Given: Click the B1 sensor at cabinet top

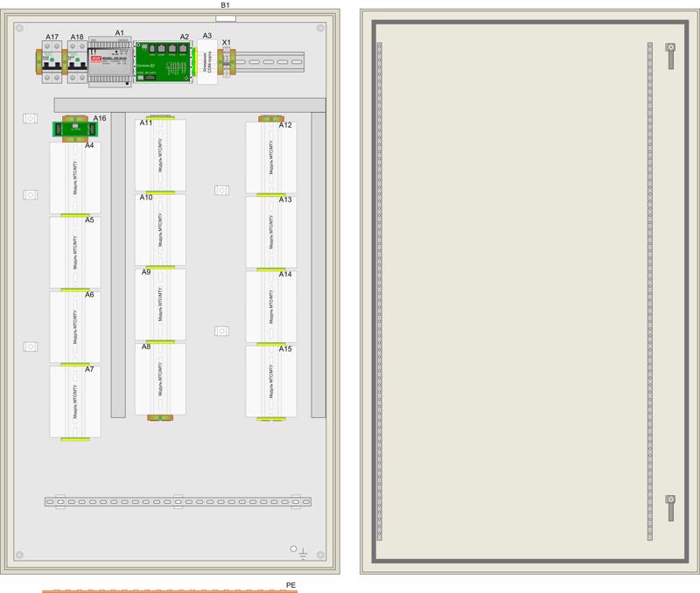Looking at the screenshot, I should [225, 15].
